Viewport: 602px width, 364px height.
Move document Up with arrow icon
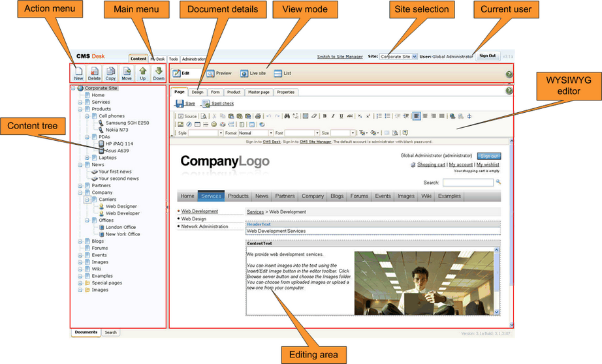click(x=143, y=71)
